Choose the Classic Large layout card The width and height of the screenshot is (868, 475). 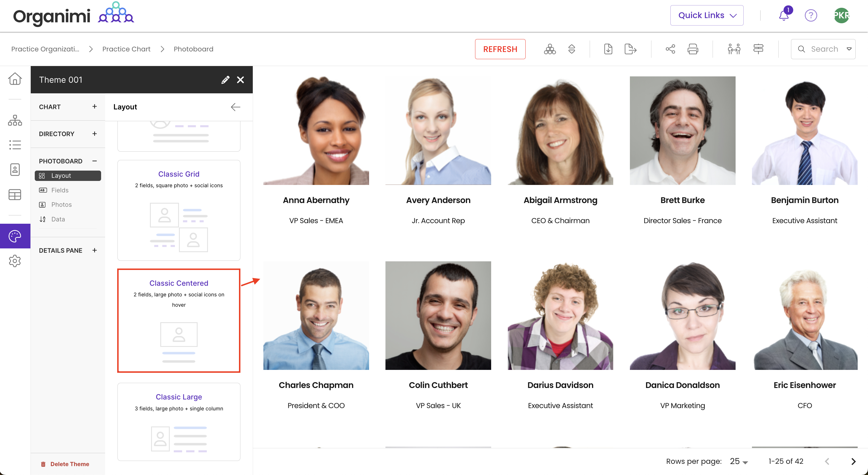(179, 422)
